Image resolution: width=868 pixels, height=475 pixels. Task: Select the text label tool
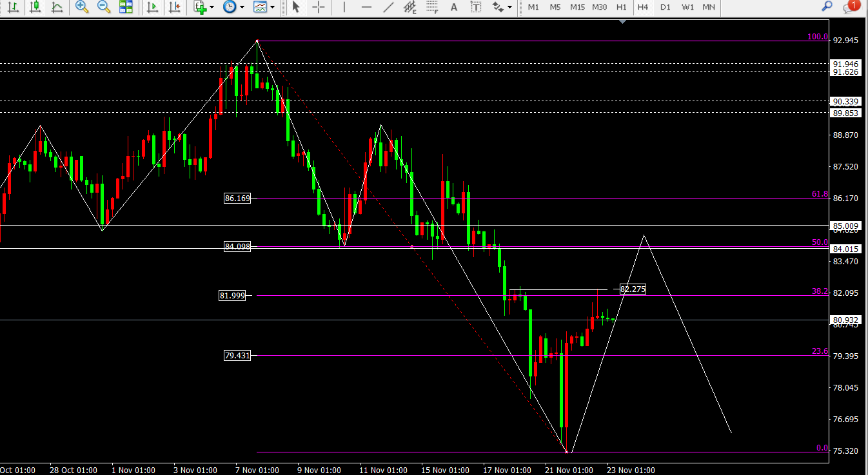pyautogui.click(x=476, y=7)
